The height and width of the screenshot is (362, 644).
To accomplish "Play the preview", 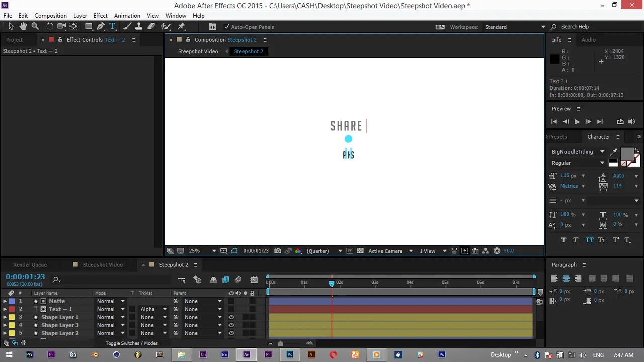I will point(577,122).
